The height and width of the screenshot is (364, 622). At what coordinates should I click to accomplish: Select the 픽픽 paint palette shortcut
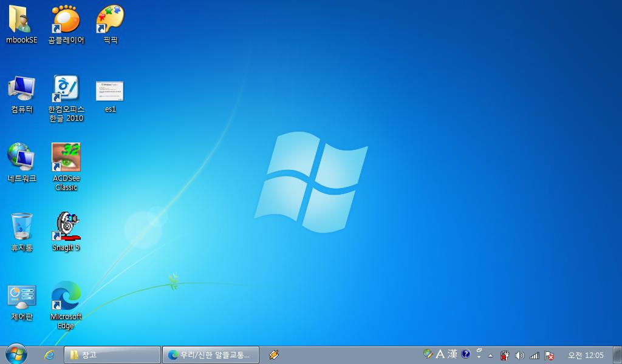111,24
